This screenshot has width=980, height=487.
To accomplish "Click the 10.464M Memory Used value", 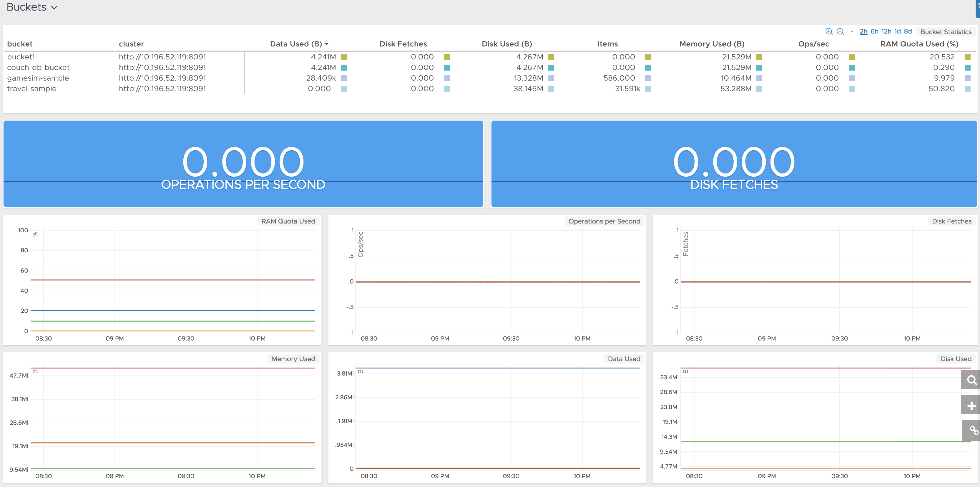I will (736, 78).
